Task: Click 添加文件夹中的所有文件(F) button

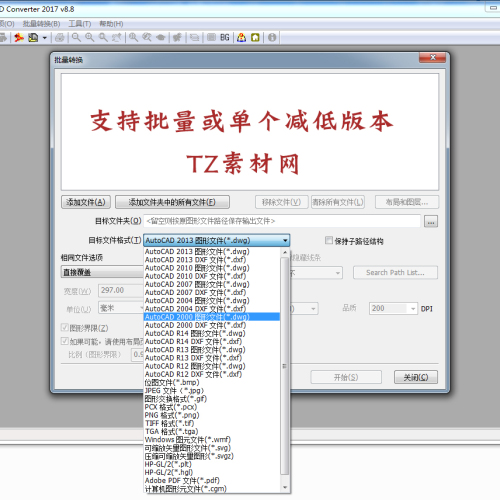Action: [x=172, y=202]
